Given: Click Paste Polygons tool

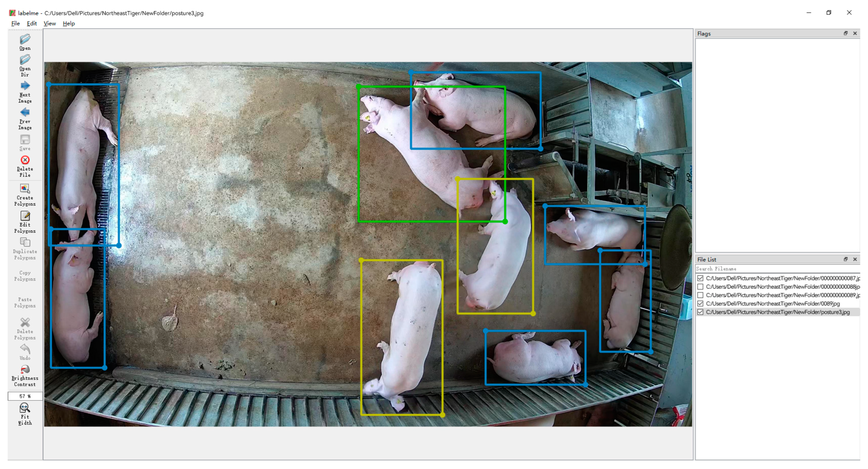Looking at the screenshot, I should tap(25, 302).
